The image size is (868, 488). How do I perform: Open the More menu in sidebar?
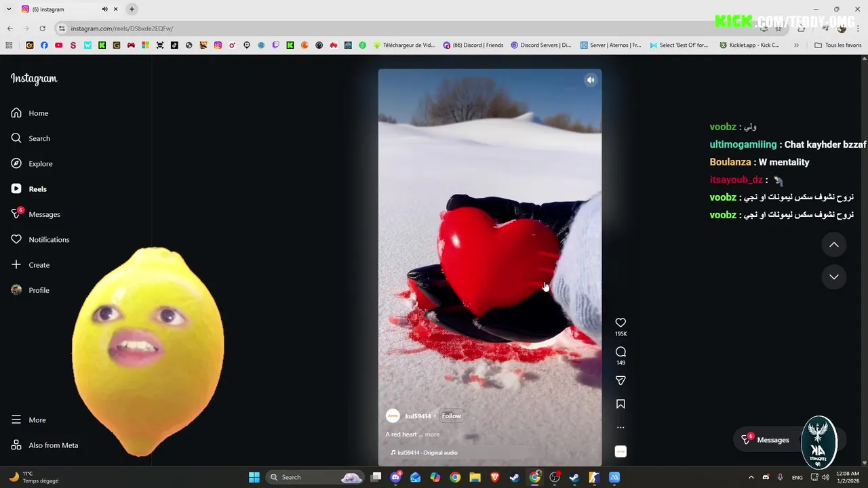pyautogui.click(x=28, y=420)
